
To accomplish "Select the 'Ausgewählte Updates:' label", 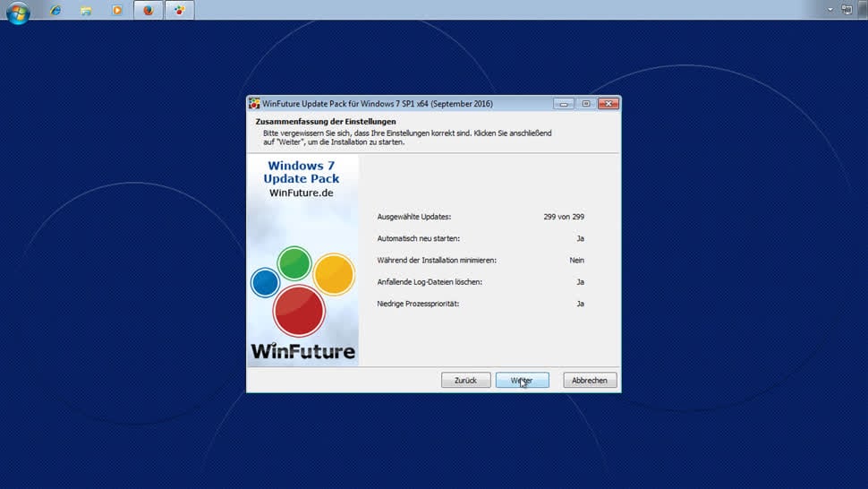I will [414, 217].
